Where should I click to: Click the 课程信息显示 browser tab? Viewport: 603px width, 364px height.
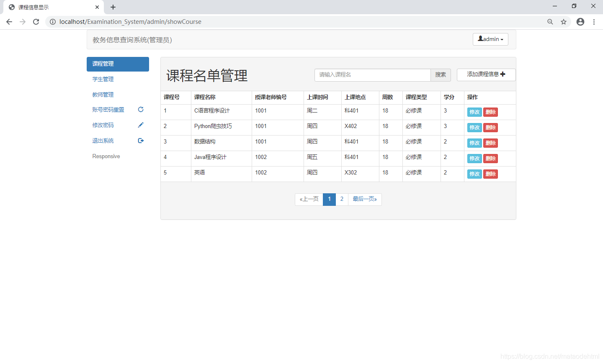pyautogui.click(x=53, y=7)
